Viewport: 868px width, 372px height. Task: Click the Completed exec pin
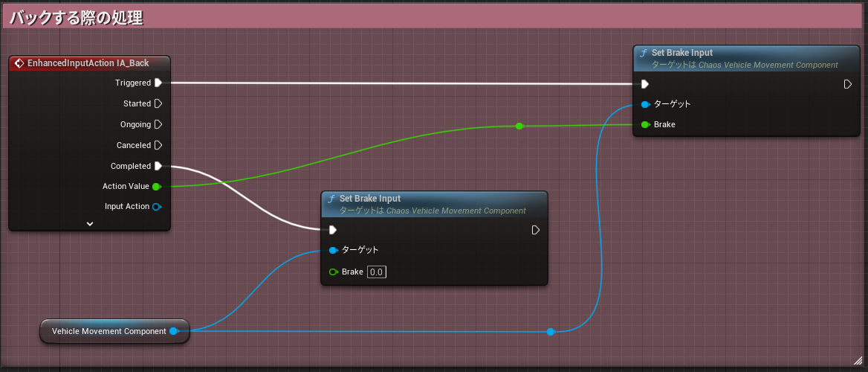click(x=158, y=166)
